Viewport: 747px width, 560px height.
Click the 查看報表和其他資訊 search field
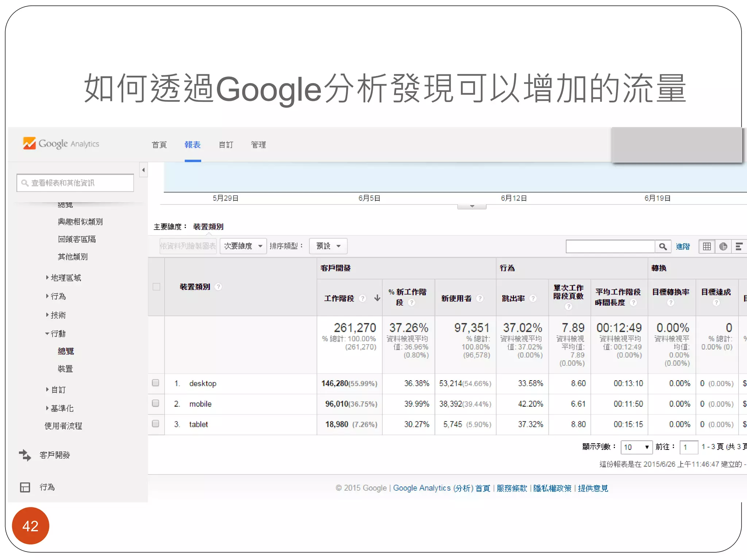pyautogui.click(x=75, y=183)
